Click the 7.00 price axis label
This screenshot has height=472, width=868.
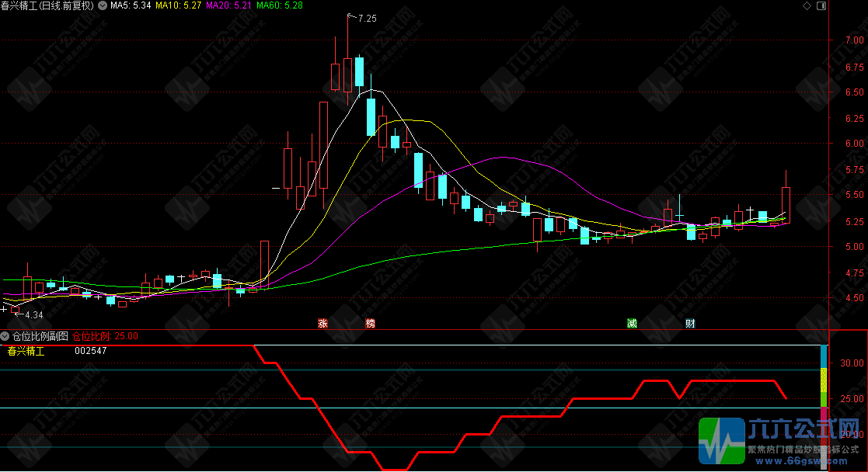coord(855,40)
